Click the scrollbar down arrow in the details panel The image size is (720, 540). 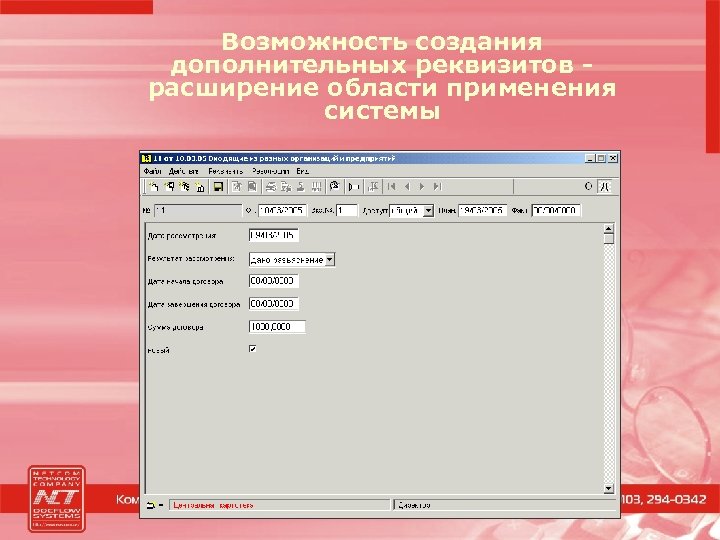click(x=608, y=489)
